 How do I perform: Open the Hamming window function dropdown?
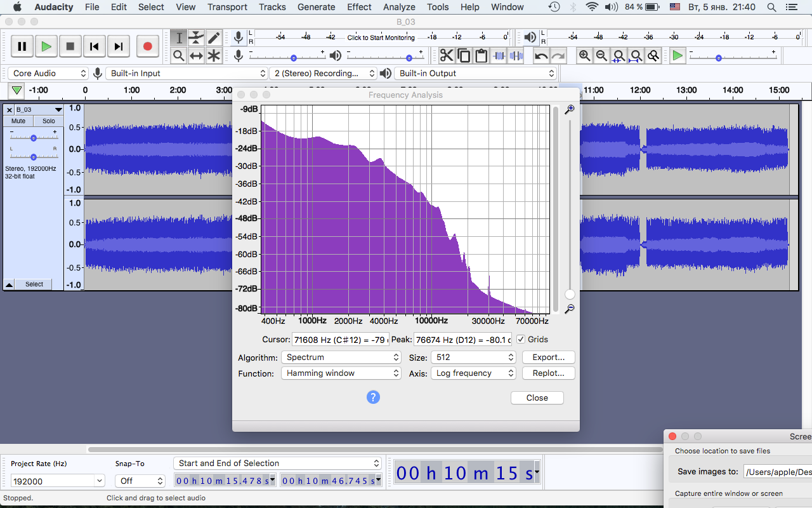(341, 373)
